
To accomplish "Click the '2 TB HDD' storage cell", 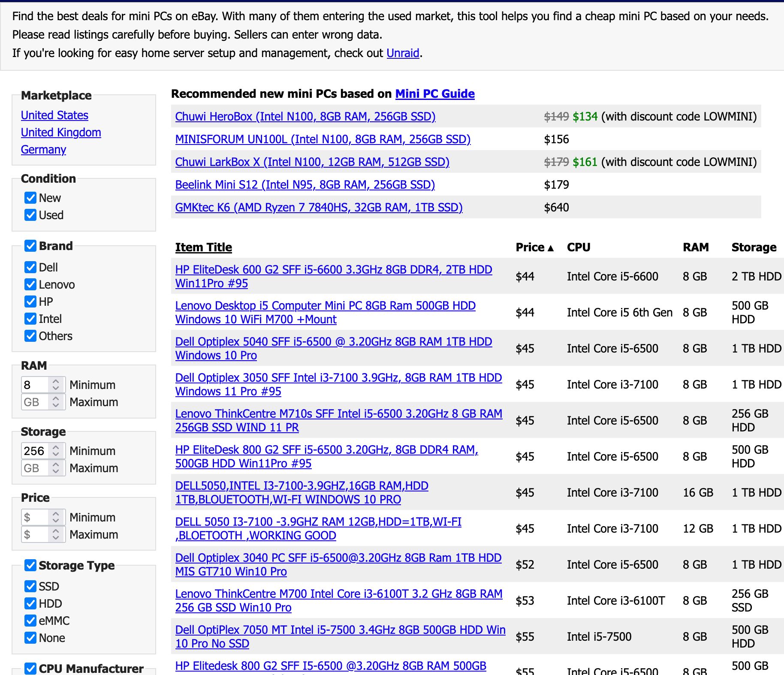I will tap(757, 276).
